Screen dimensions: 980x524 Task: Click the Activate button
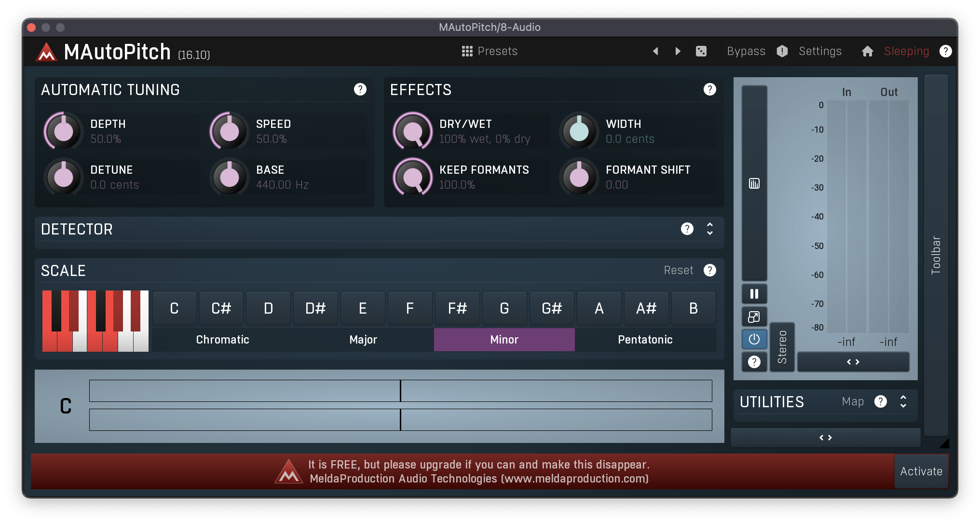click(x=921, y=471)
